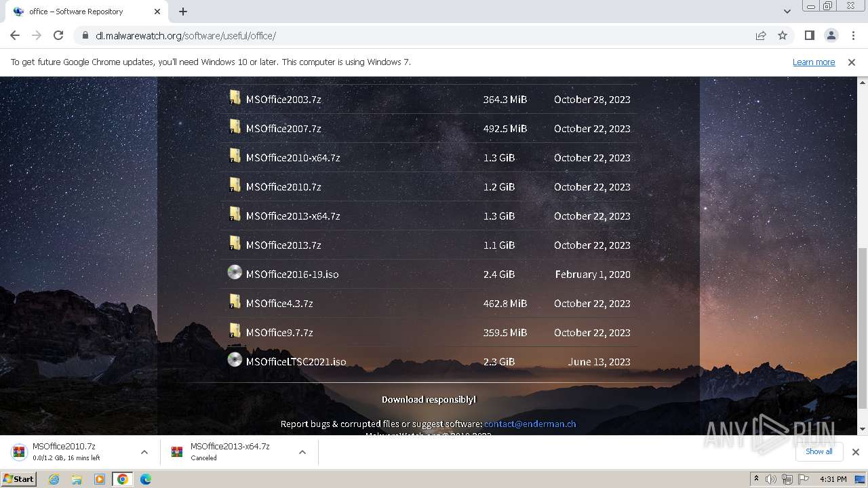Download MSOffice2013.7z file link
Screen dimensions: 868x488
tap(283, 245)
